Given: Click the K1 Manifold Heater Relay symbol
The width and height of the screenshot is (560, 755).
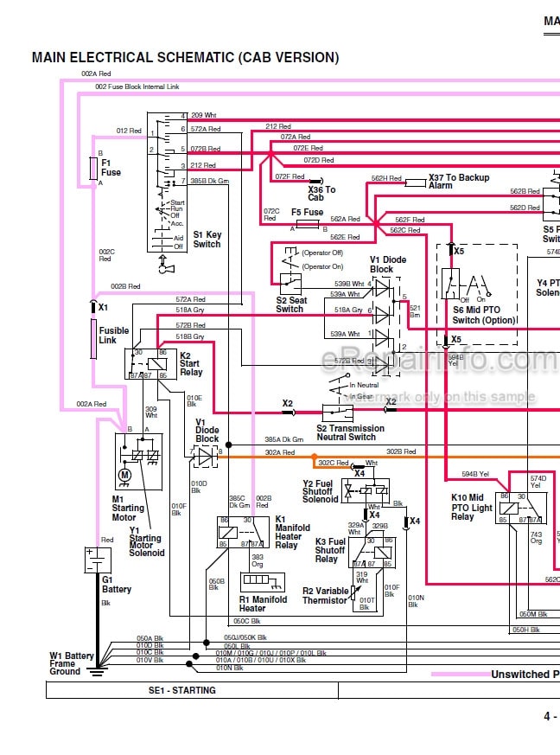Looking at the screenshot, I should point(243,532).
